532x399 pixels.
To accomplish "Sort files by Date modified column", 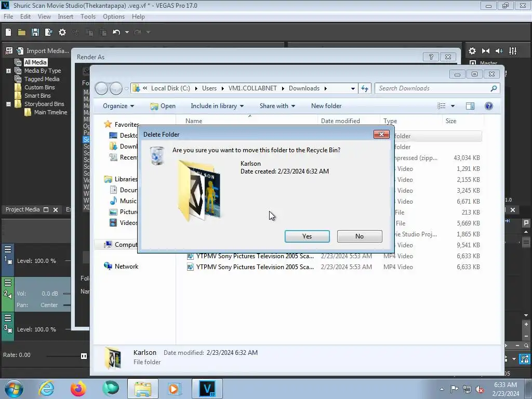I will [340, 121].
